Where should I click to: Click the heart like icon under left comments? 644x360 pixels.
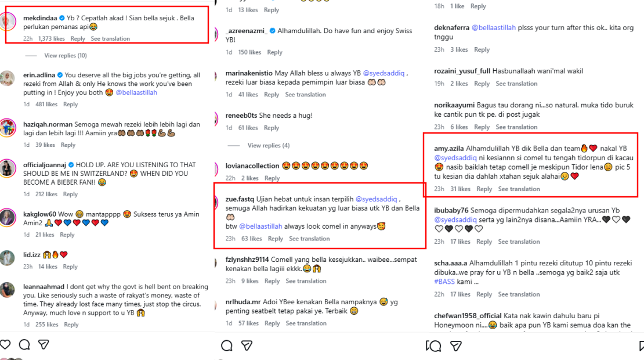[x=6, y=345]
